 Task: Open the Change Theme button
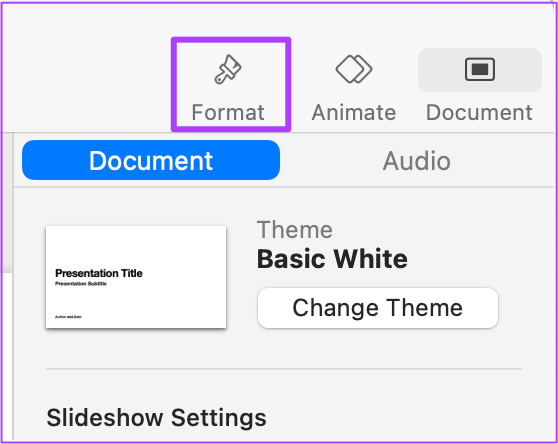point(378,308)
